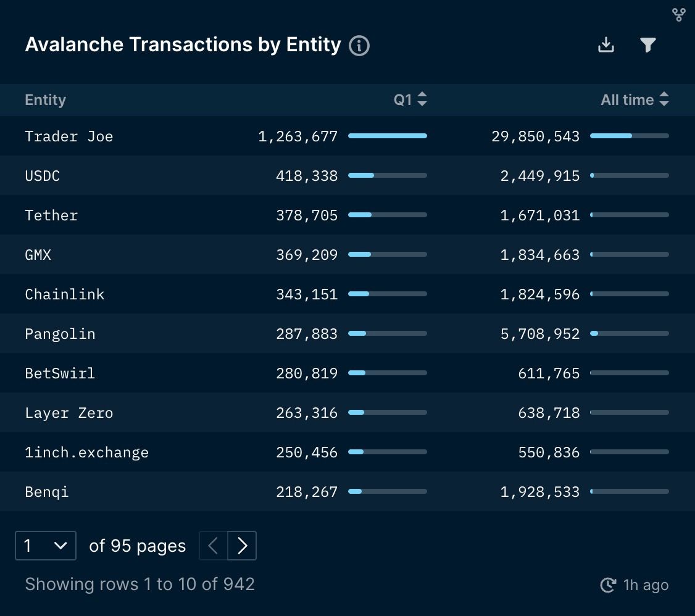
Task: Select the All time column header
Action: tap(628, 99)
